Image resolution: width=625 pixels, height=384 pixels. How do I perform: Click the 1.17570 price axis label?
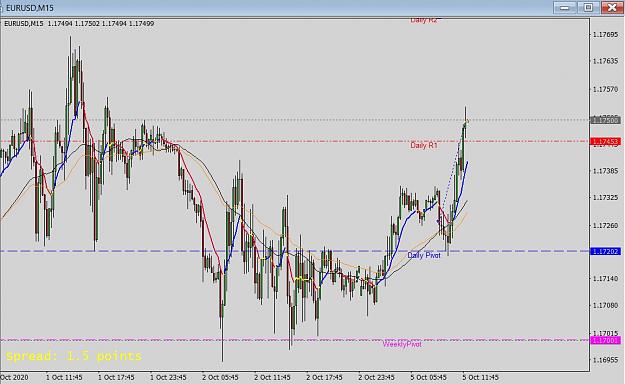tap(605, 89)
